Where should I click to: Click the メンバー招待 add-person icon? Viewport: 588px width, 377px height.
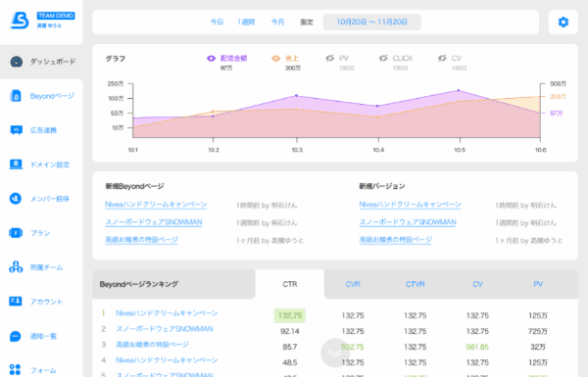click(16, 198)
